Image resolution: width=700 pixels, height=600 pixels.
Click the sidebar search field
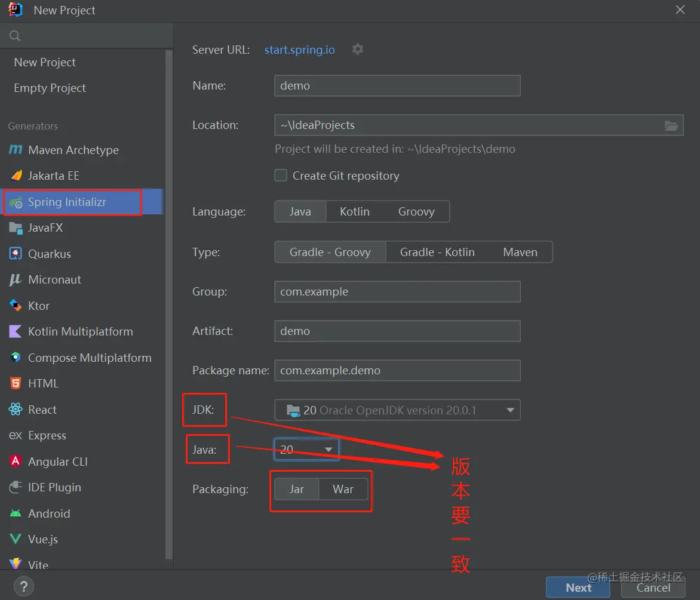coord(86,36)
